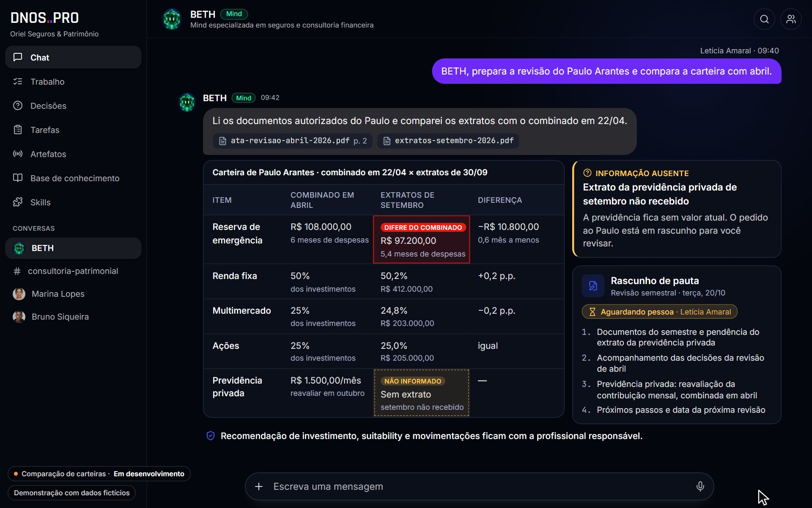Click the BETH avatar beside the 09:42 message
This screenshot has width=812, height=508.
(x=187, y=102)
